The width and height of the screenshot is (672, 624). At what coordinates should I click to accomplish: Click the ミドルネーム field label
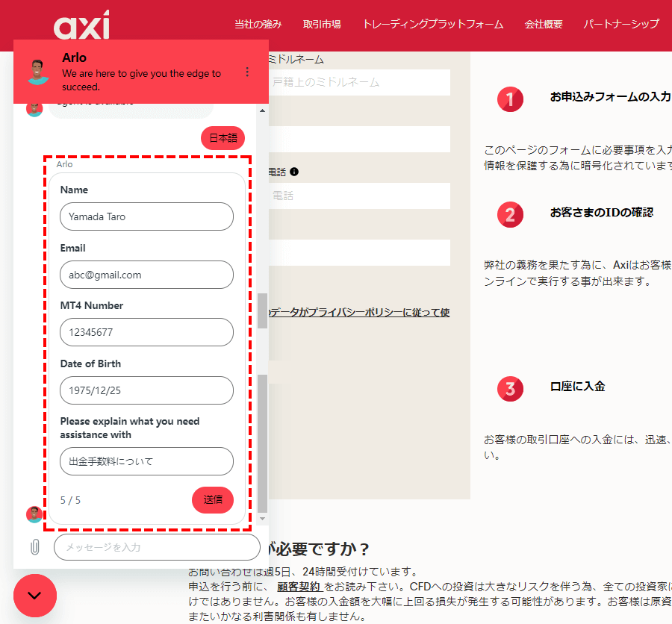click(296, 59)
